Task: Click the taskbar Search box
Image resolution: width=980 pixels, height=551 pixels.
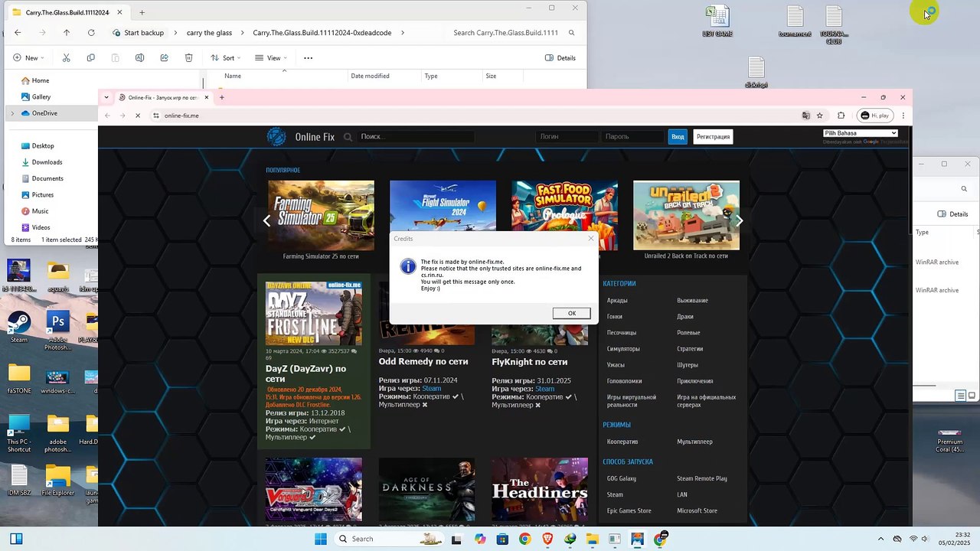Action: pyautogui.click(x=390, y=539)
